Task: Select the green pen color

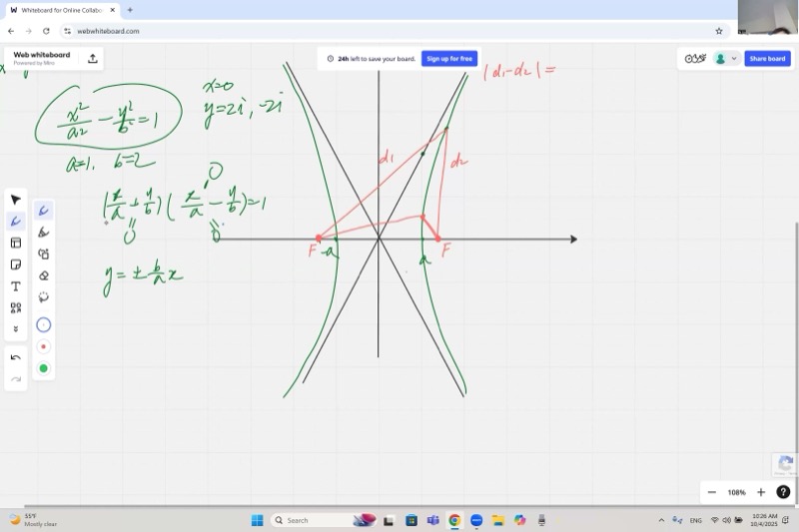Action: [x=43, y=368]
